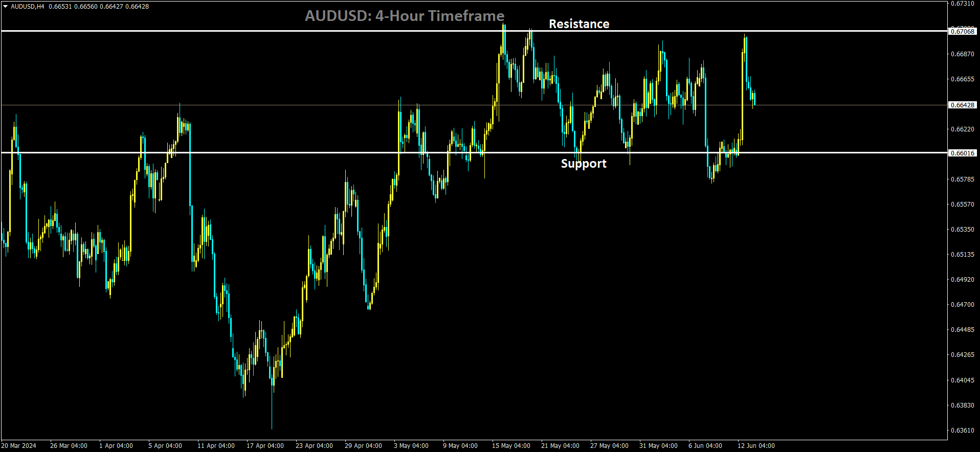Image resolution: width=980 pixels, height=452 pixels.
Task: Click the 0.64920 price scale value
Action: [x=962, y=280]
